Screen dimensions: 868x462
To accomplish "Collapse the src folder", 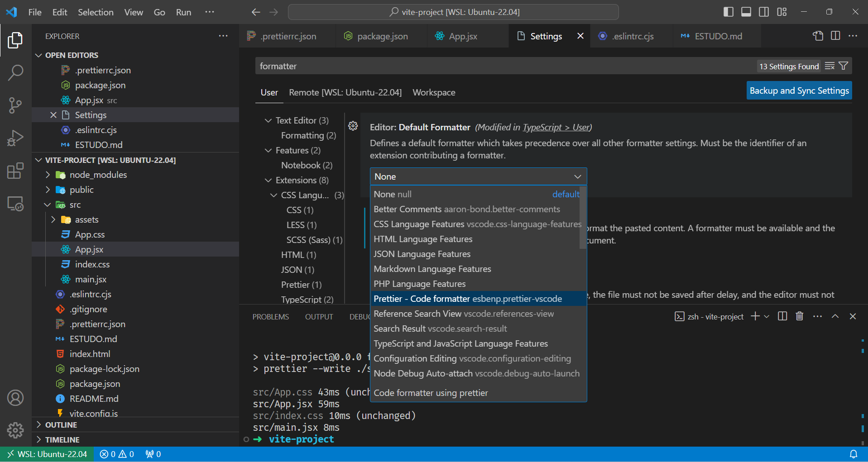I will (x=48, y=205).
